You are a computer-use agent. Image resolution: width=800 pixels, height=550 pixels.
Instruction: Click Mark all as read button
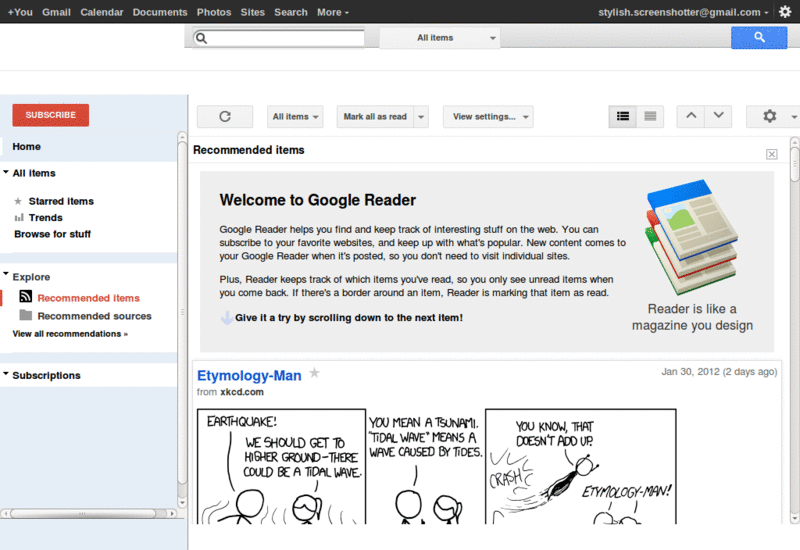[375, 117]
